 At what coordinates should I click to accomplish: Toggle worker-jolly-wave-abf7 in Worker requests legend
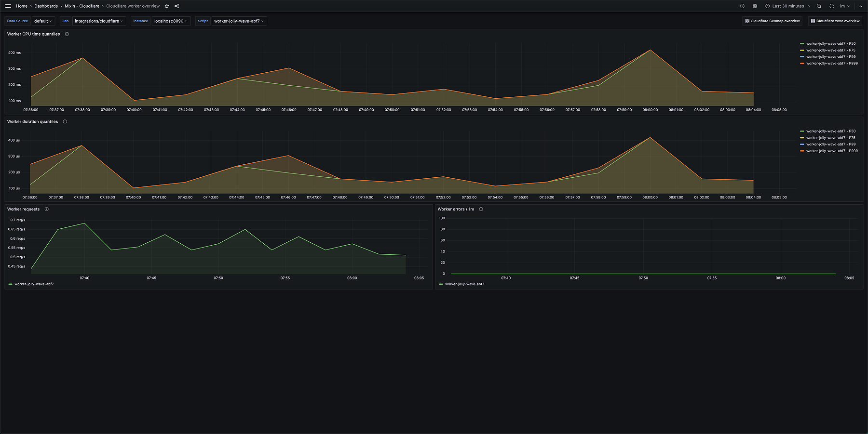point(35,284)
